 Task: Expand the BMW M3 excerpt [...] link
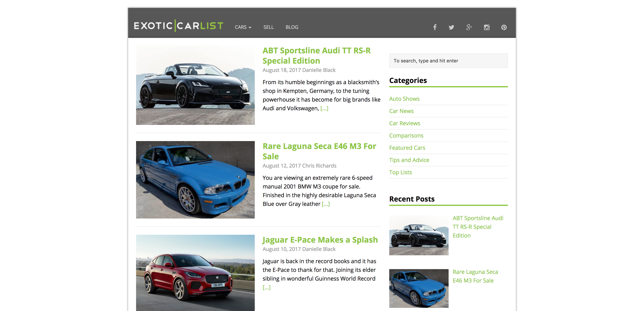(326, 204)
